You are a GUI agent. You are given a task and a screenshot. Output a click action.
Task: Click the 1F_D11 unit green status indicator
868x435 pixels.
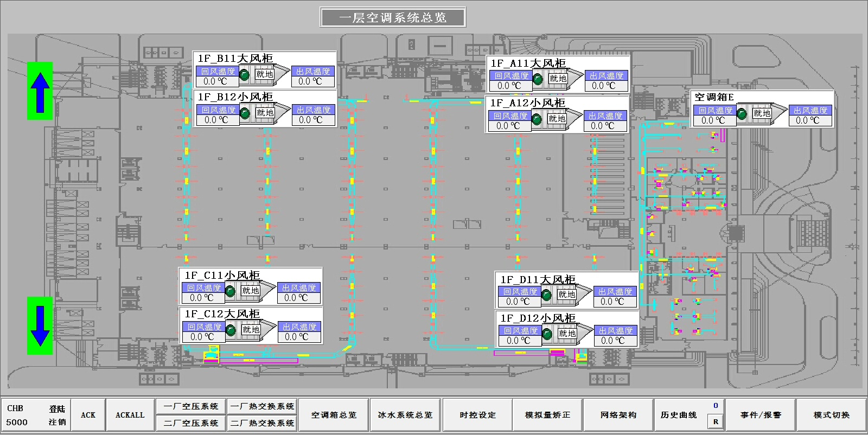(547, 295)
